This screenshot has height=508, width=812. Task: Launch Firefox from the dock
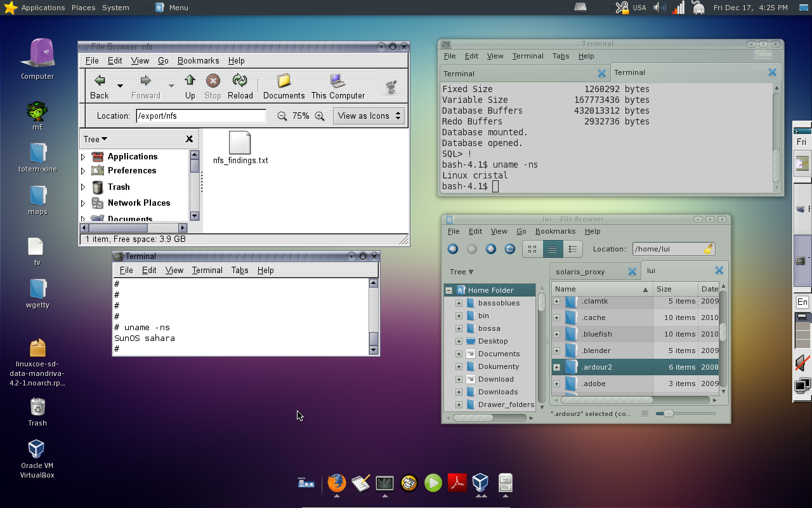pos(336,483)
